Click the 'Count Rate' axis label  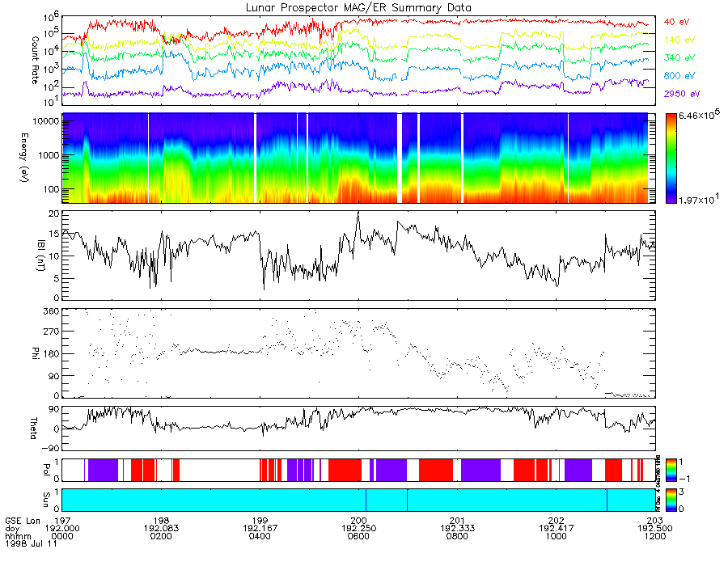point(35,61)
